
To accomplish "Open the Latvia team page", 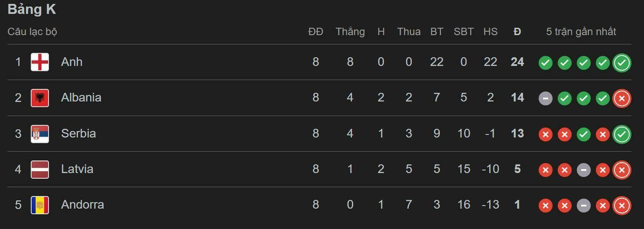I will pos(77,169).
